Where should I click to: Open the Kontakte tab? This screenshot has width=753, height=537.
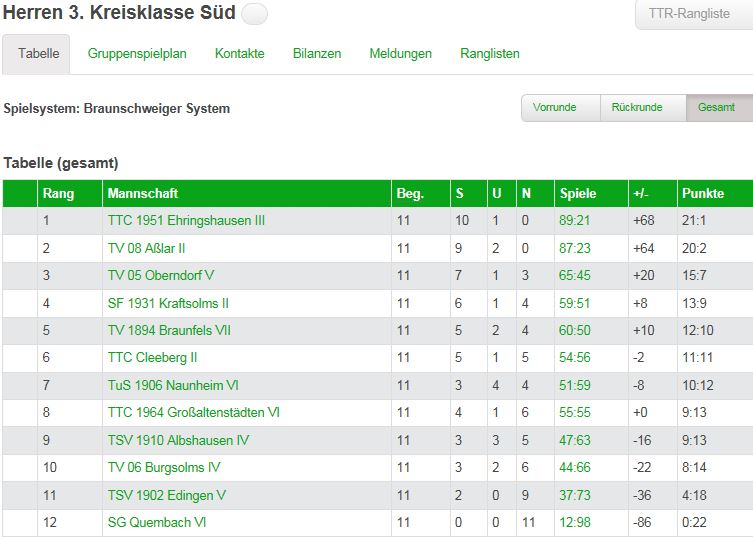click(240, 53)
